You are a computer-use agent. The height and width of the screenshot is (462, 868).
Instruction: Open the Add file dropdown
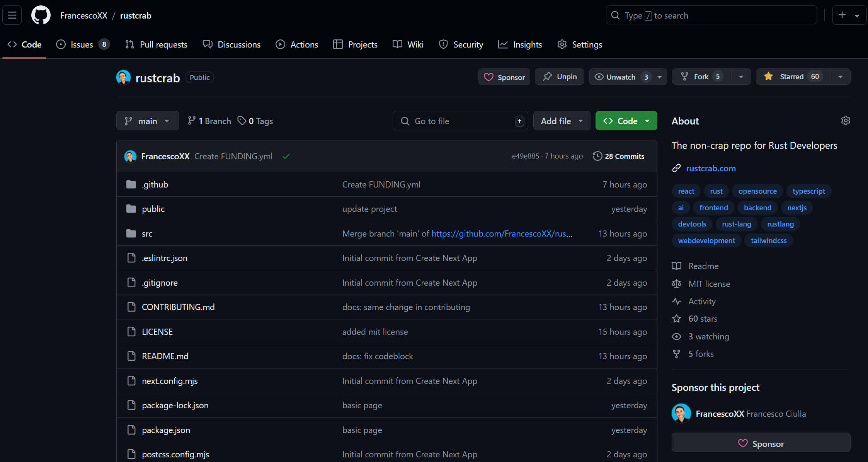tap(562, 121)
